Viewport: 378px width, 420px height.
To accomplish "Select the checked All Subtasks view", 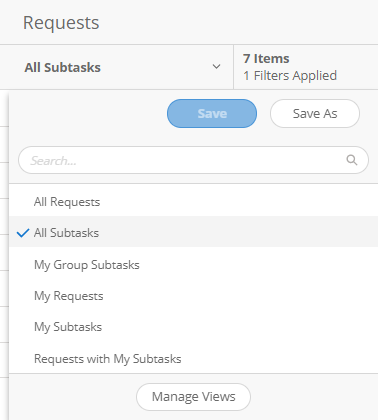I will pyautogui.click(x=193, y=232).
